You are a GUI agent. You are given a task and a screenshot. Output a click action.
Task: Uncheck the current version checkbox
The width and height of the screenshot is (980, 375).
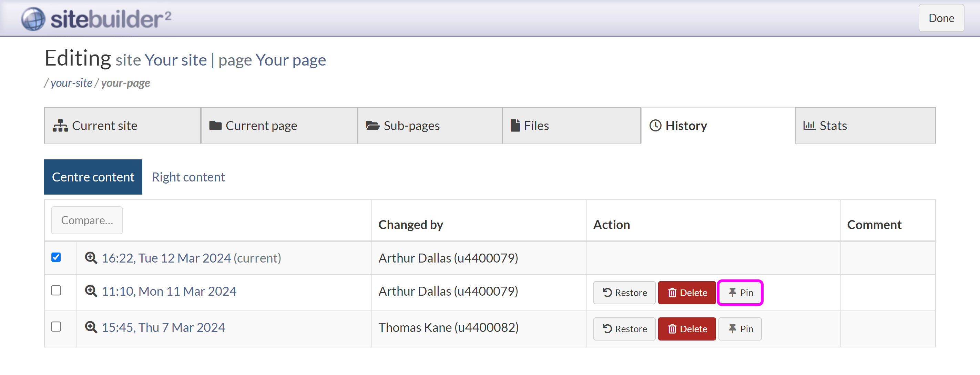coord(56,257)
